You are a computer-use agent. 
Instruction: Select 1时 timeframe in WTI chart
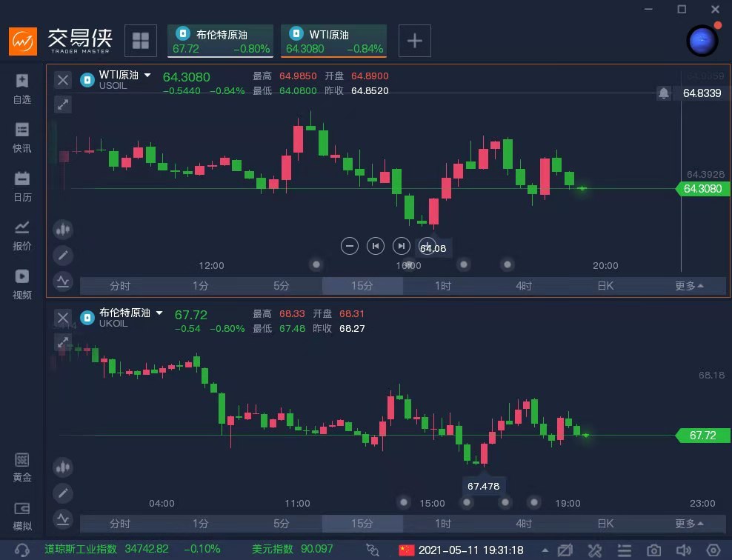coord(443,286)
